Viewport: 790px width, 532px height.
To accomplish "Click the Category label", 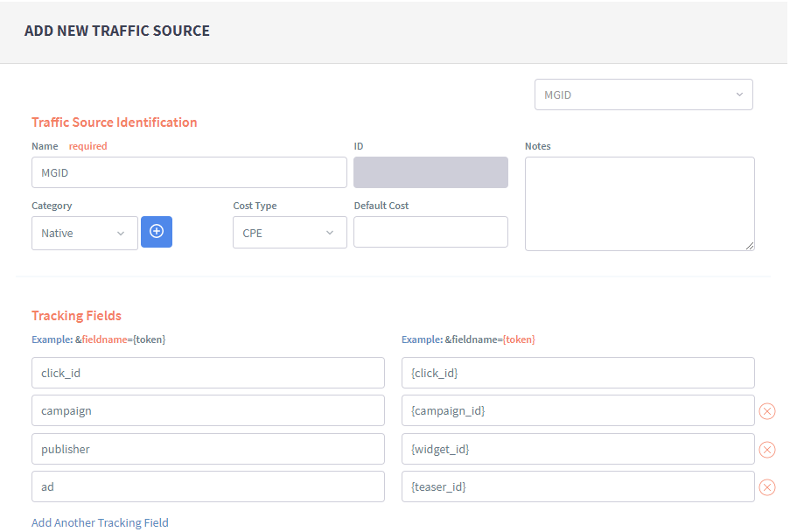I will coord(52,206).
